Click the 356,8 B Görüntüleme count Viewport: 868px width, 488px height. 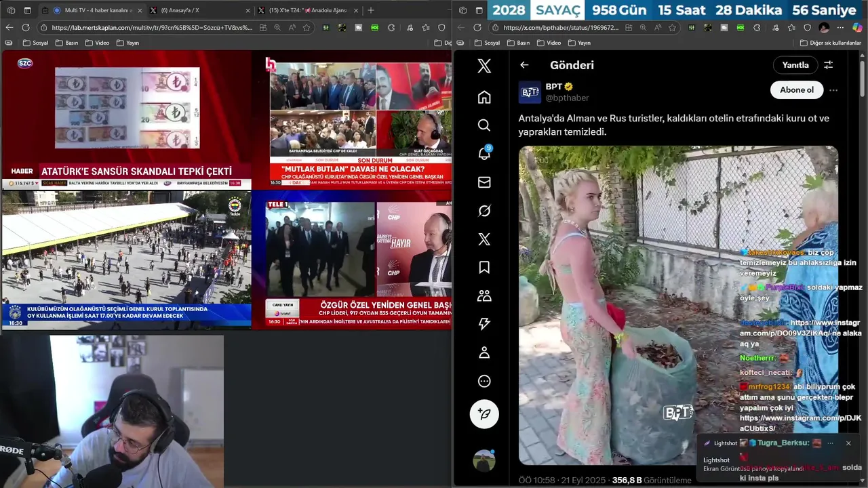(652, 480)
